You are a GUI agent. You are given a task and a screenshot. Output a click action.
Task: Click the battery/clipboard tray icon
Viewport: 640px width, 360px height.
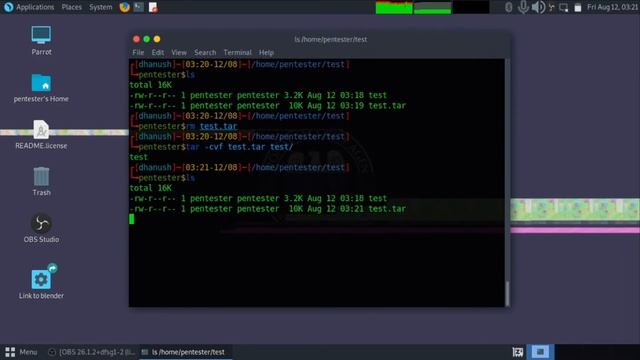click(578, 7)
